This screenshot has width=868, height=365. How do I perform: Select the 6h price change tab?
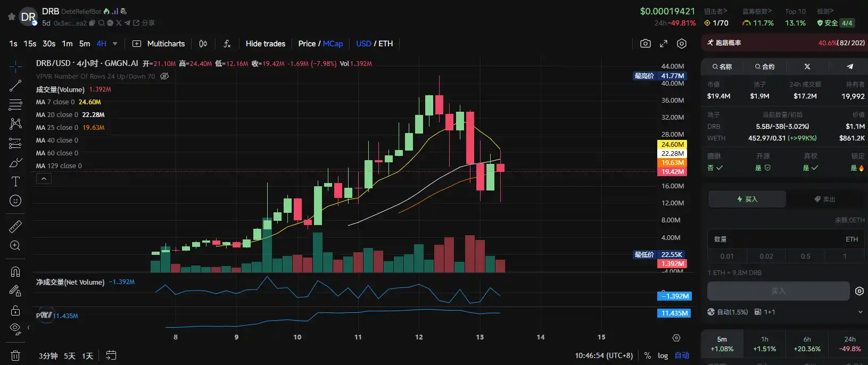(807, 344)
